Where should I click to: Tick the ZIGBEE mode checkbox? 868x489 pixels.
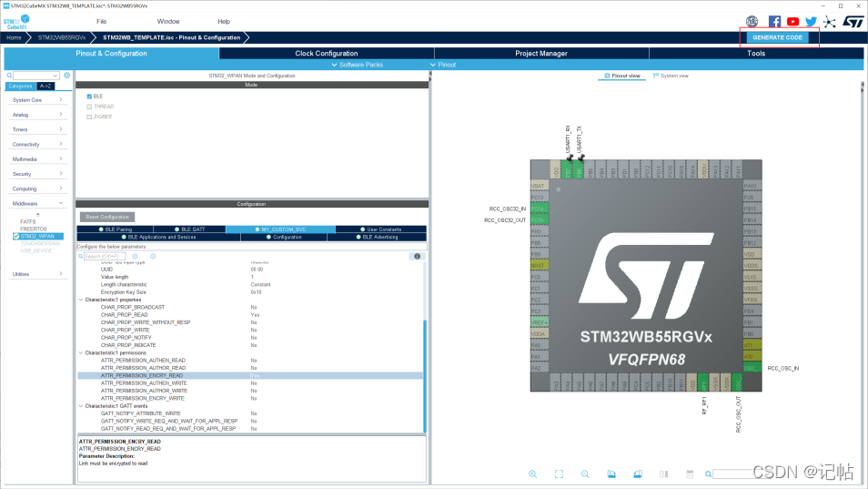tap(89, 117)
